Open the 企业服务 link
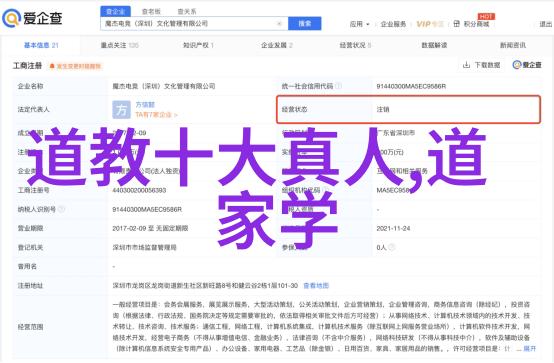Screen dimensions: 554x363 tap(393, 24)
